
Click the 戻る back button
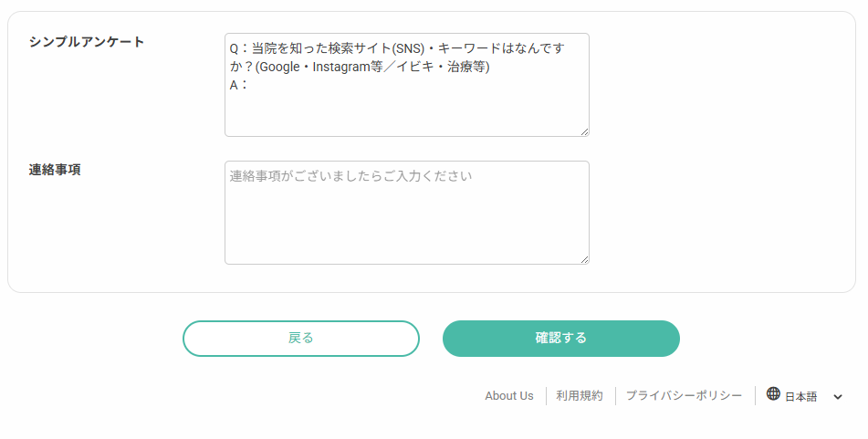click(300, 338)
